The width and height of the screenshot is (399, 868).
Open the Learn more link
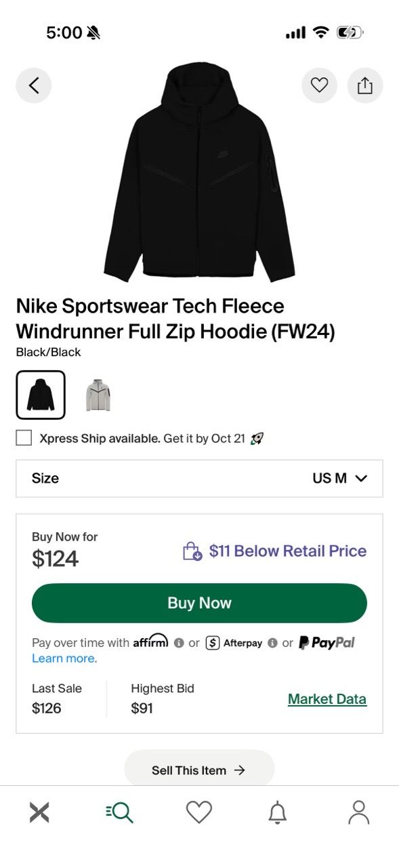pyautogui.click(x=64, y=658)
